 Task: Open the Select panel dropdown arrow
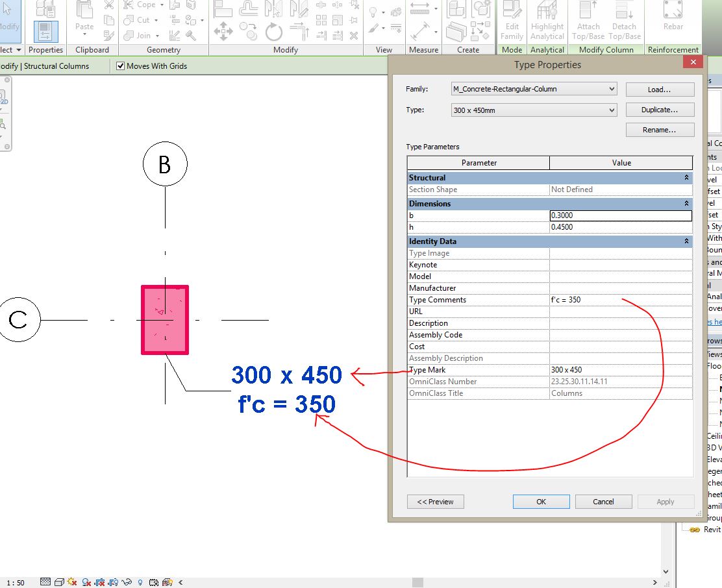pyautogui.click(x=18, y=50)
